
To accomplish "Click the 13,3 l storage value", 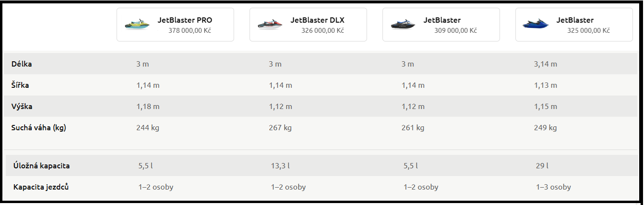I will [280, 165].
